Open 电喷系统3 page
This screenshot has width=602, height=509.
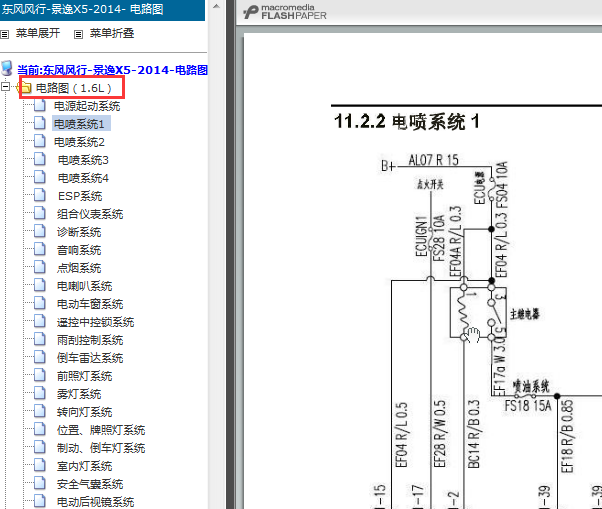83,160
